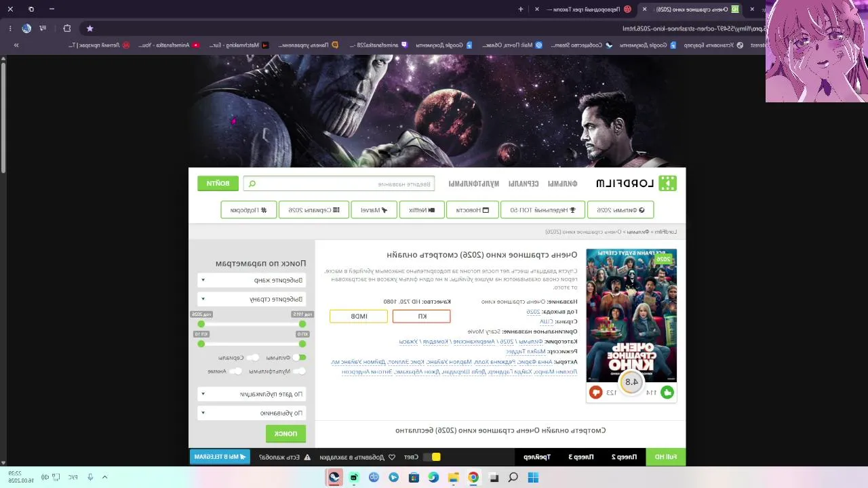This screenshot has width=868, height=488.
Task: Click the Мы в Telegram button
Action: point(220,457)
